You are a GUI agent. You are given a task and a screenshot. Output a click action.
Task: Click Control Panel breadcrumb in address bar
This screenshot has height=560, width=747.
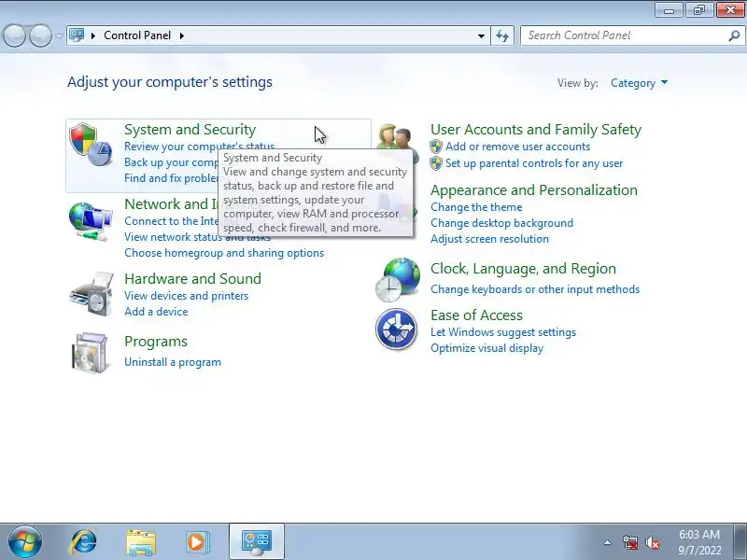137,35
